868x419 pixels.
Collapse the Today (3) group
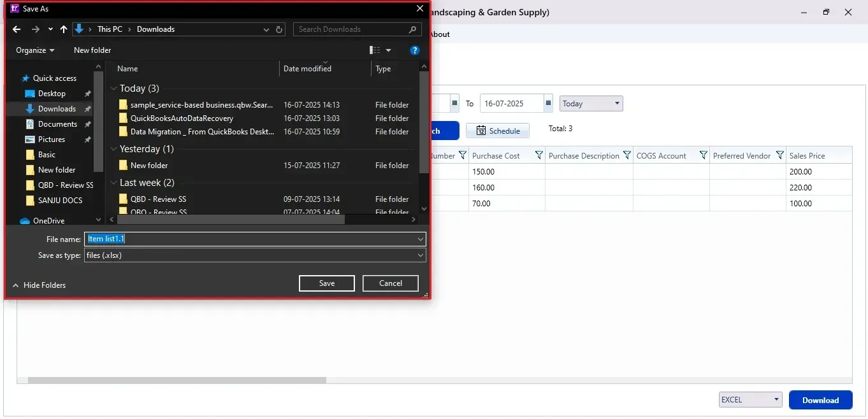pos(114,89)
